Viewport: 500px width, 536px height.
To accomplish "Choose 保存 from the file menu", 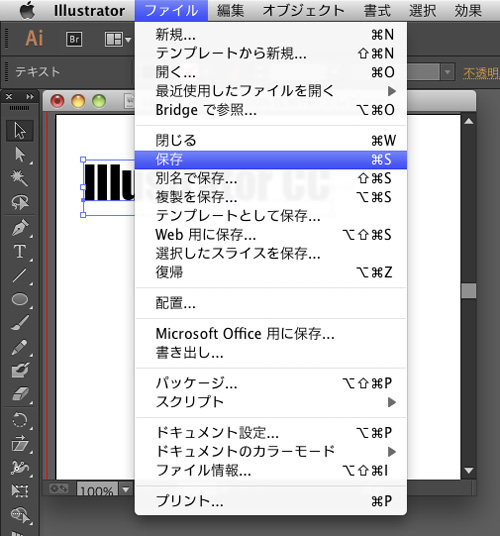I will click(271, 160).
